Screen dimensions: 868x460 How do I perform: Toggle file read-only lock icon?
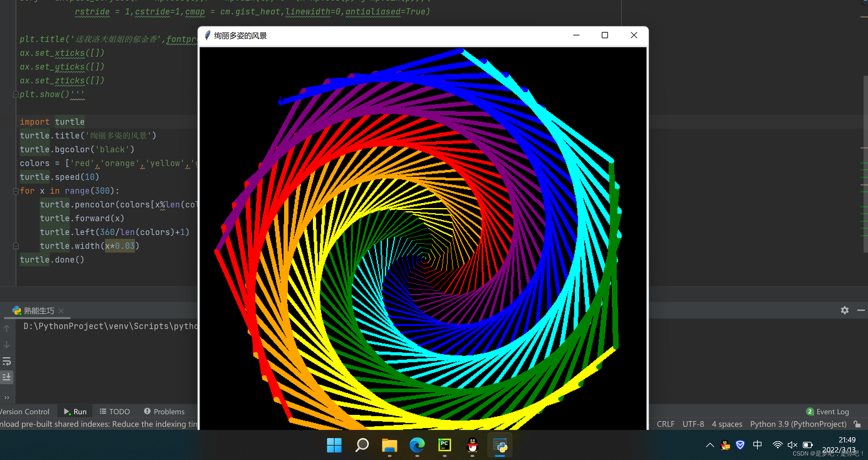(857, 424)
